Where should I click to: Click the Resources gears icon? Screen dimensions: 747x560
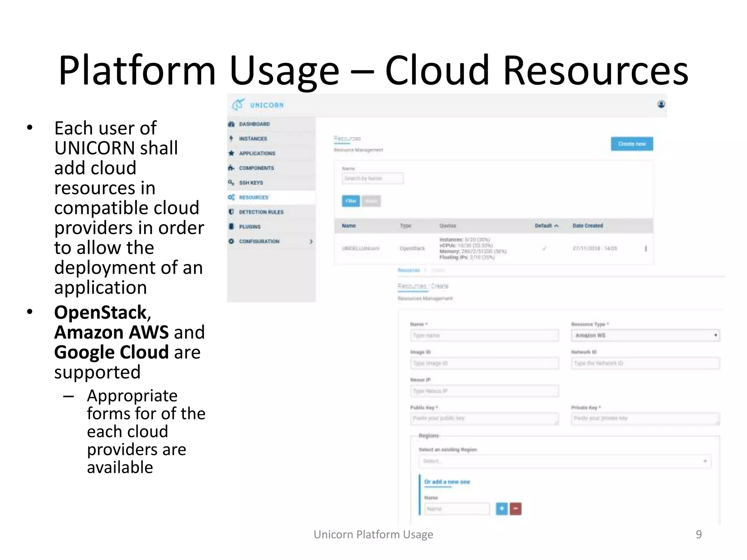pos(231,197)
